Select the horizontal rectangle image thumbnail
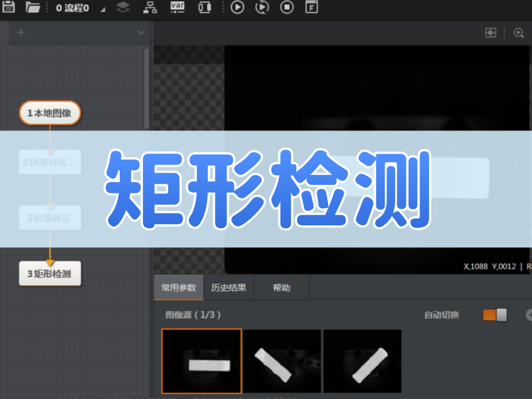This screenshot has height=399, width=532. [201, 361]
